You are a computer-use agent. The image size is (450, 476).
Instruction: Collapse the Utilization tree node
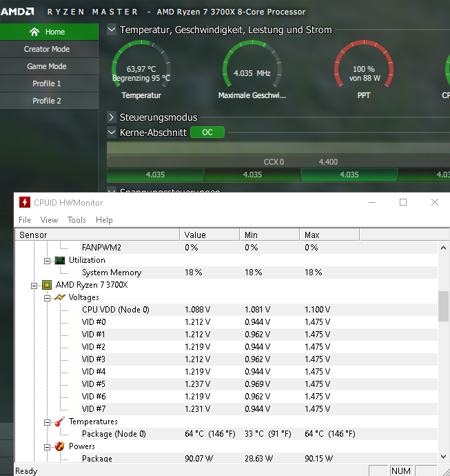coord(47,261)
